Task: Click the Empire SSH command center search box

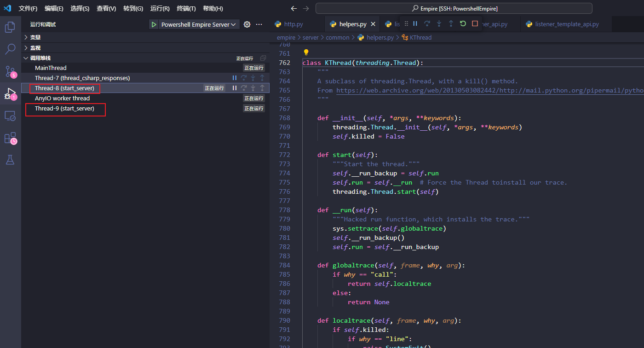Action: coord(454,8)
